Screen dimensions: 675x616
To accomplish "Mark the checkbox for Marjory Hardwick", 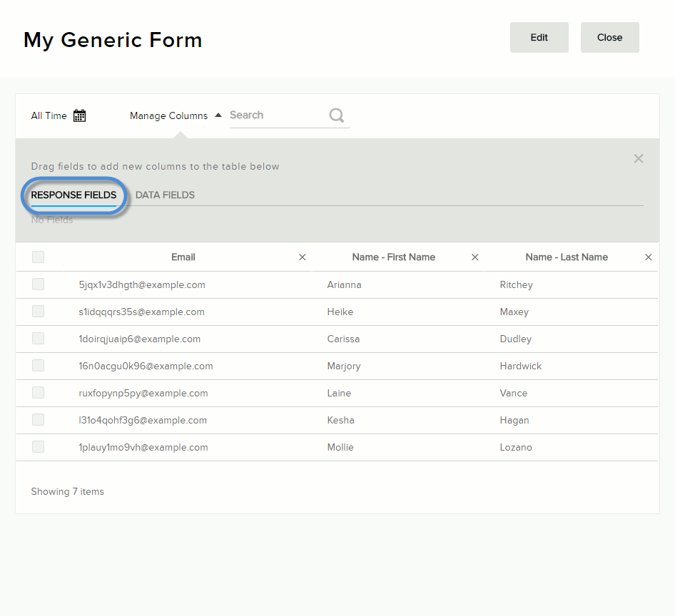I will click(39, 366).
